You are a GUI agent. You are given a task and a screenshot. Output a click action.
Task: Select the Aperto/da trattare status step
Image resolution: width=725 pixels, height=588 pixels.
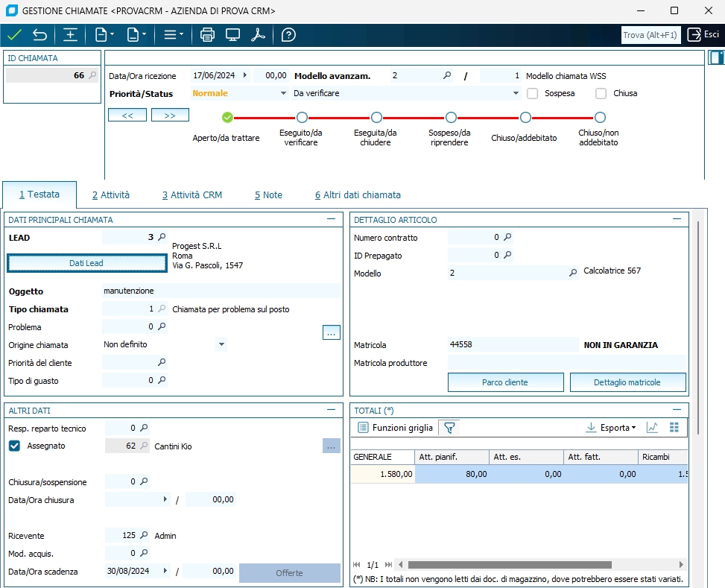point(227,118)
